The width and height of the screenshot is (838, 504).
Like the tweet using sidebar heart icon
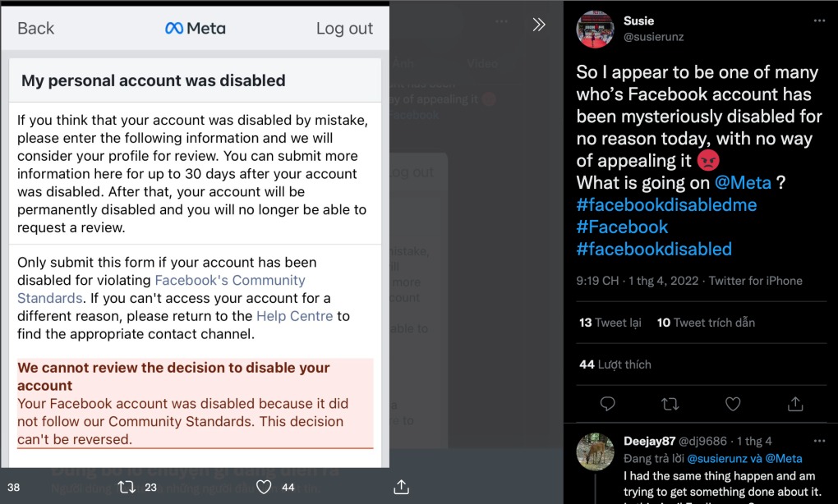(x=733, y=403)
